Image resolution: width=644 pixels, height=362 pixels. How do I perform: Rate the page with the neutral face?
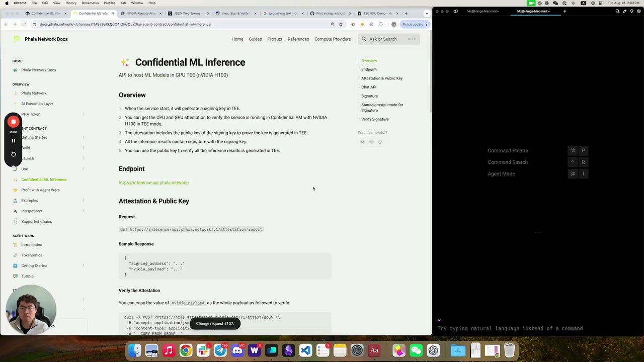371,142
